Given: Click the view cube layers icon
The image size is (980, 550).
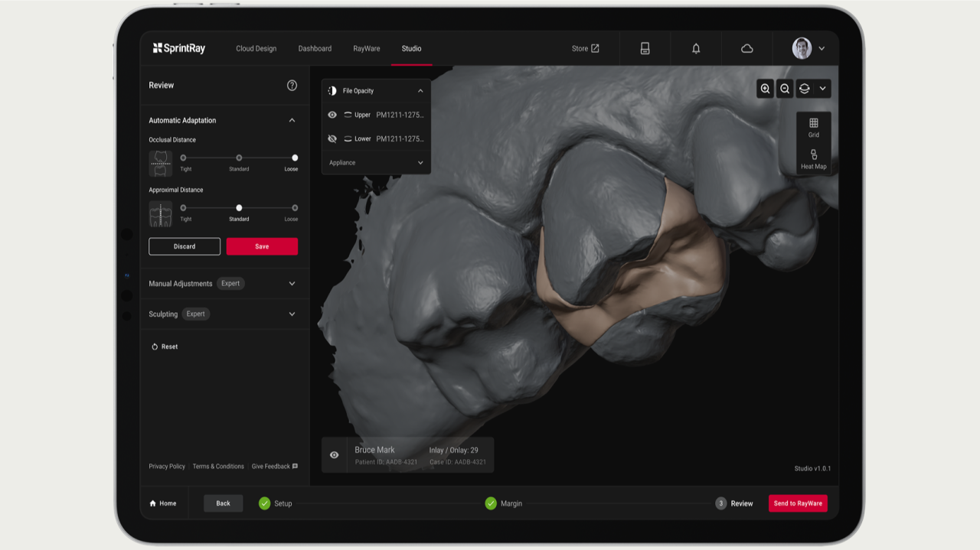Looking at the screenshot, I should coord(804,89).
